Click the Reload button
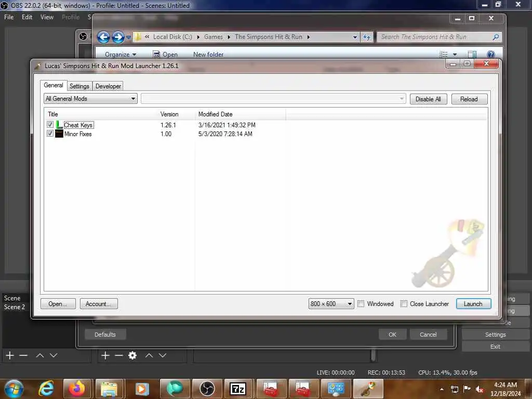The width and height of the screenshot is (532, 399). 469,99
